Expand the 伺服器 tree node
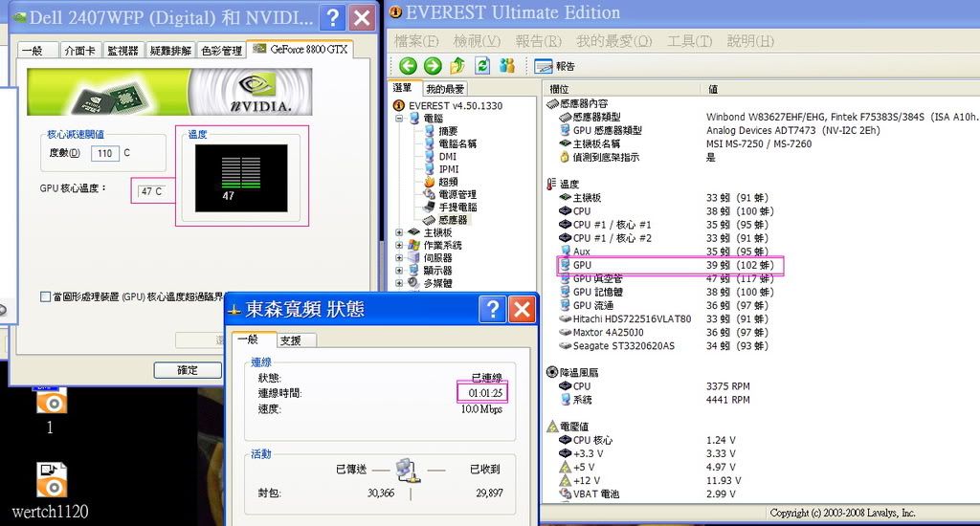 point(399,258)
